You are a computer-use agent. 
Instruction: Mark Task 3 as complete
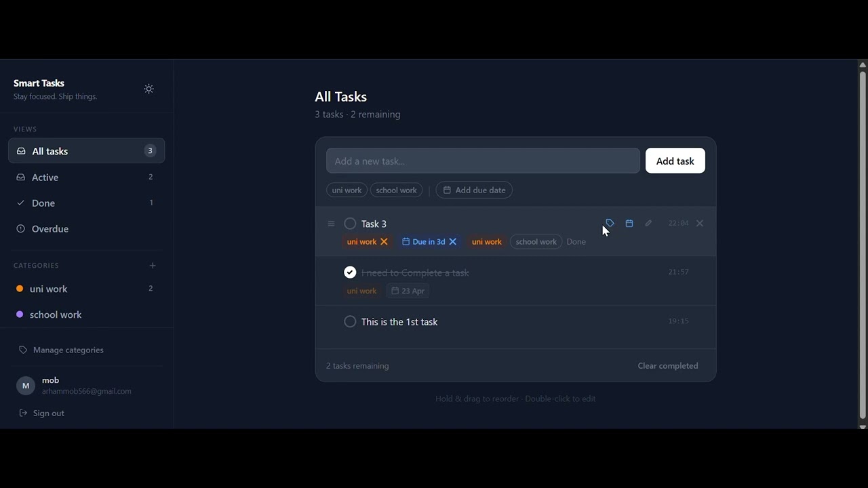(x=350, y=224)
